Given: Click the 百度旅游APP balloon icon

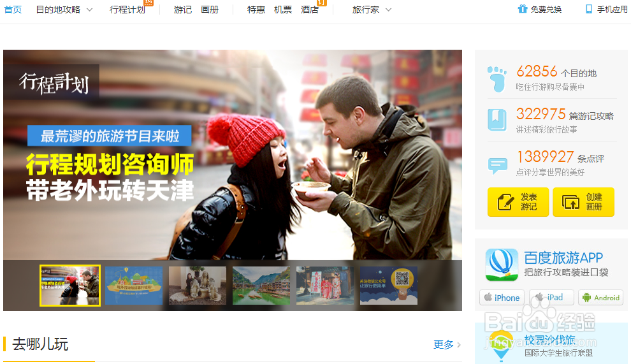Looking at the screenshot, I should (x=502, y=265).
